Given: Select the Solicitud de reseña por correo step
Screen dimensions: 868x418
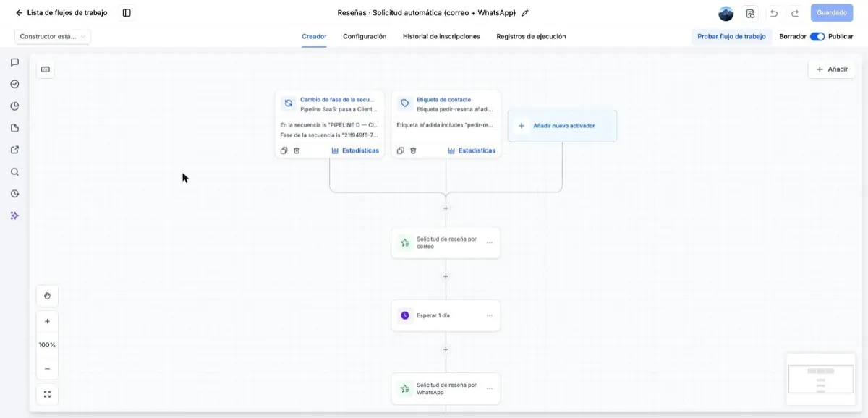Looking at the screenshot, I should pos(446,243).
